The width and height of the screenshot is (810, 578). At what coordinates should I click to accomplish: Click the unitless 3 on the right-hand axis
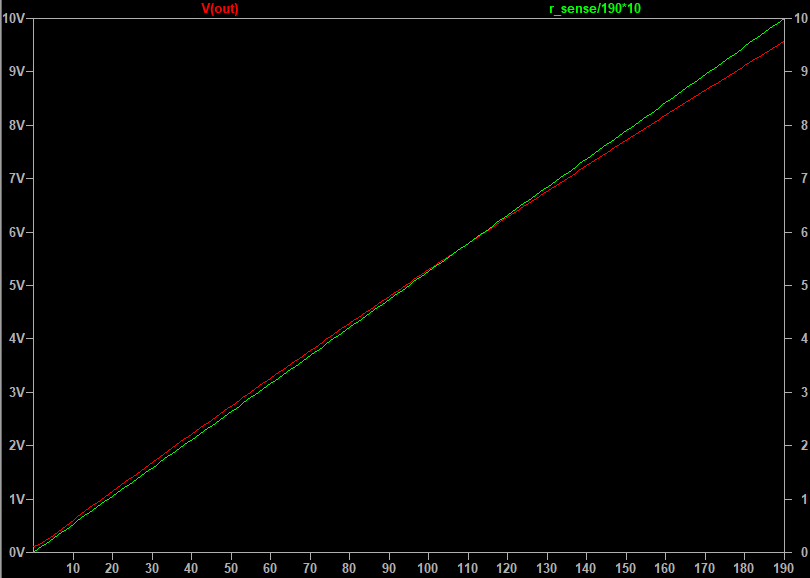[804, 393]
